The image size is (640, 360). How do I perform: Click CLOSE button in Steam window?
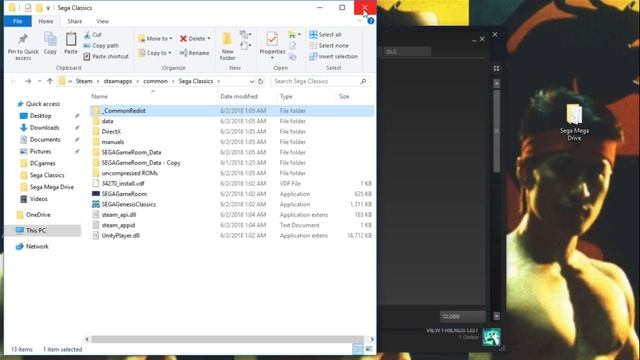[x=462, y=316]
